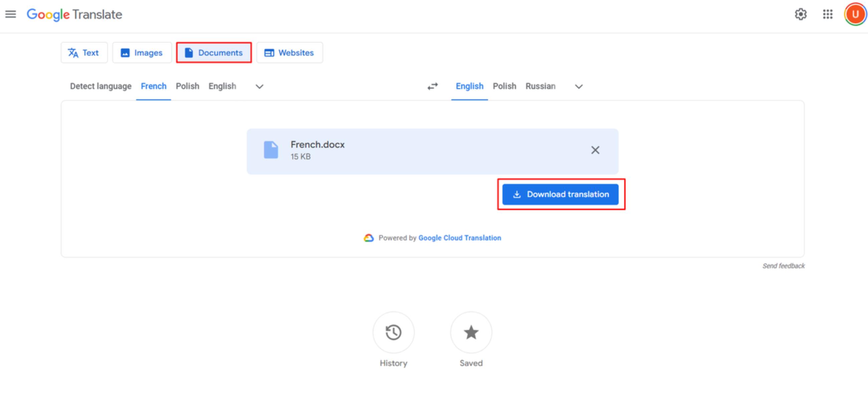Select the Documents translation icon

189,52
